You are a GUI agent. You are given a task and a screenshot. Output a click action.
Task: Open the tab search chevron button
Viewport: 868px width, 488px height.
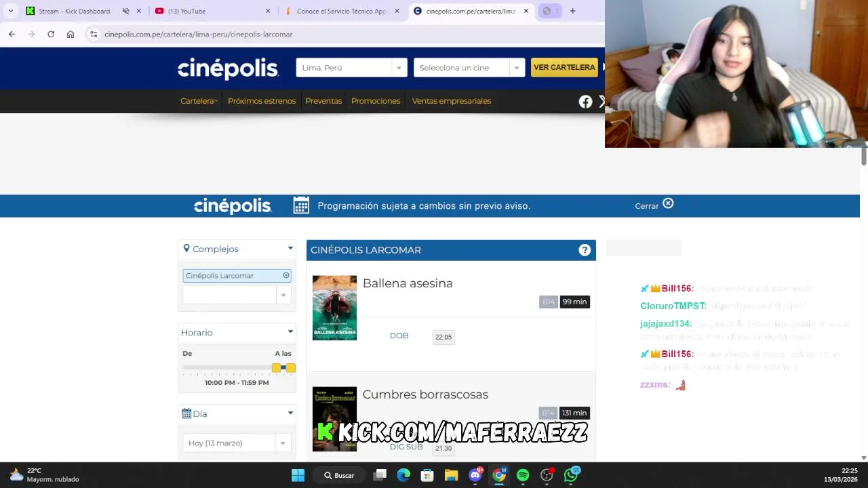click(10, 11)
